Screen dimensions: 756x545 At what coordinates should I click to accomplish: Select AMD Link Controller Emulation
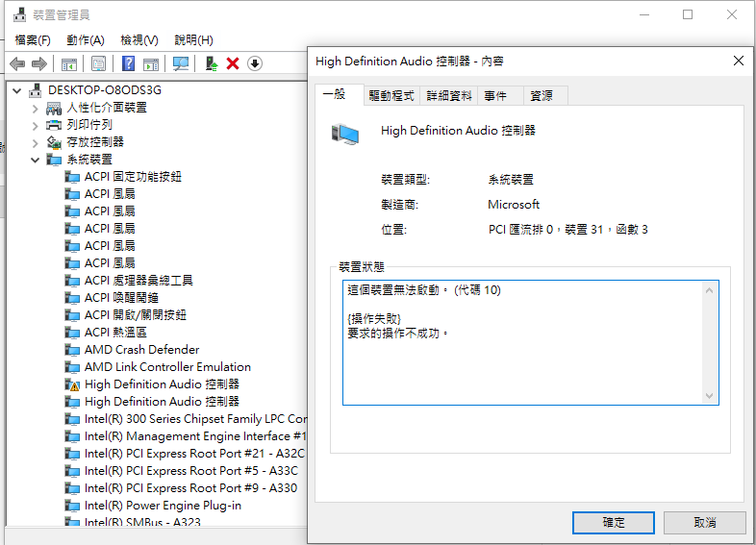tap(167, 367)
